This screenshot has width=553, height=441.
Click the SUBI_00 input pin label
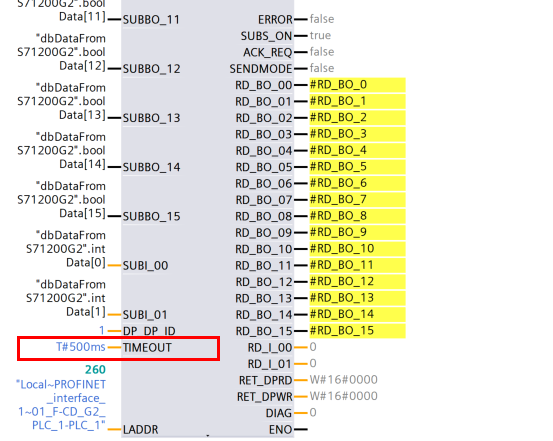(145, 266)
